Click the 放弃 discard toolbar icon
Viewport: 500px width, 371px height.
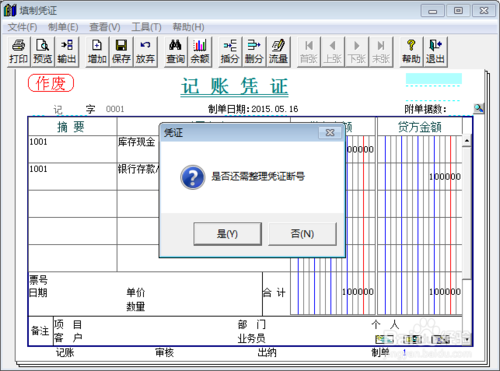(145, 52)
